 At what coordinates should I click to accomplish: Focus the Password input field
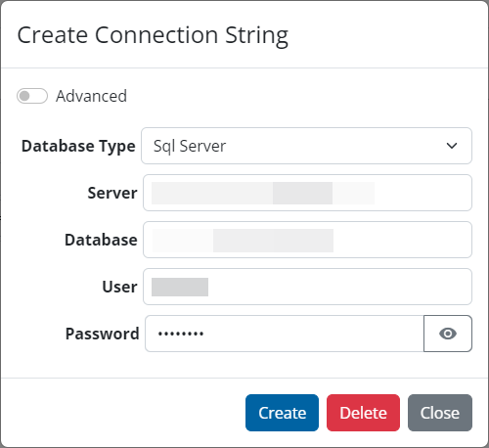(285, 334)
